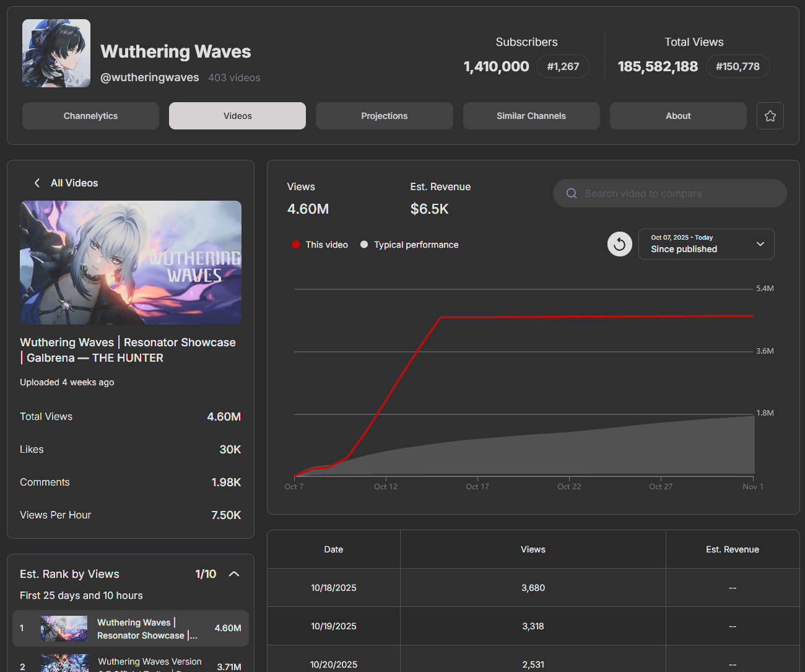
Task: Click the Uploaded 4 weeks ago text
Action: 67,382
